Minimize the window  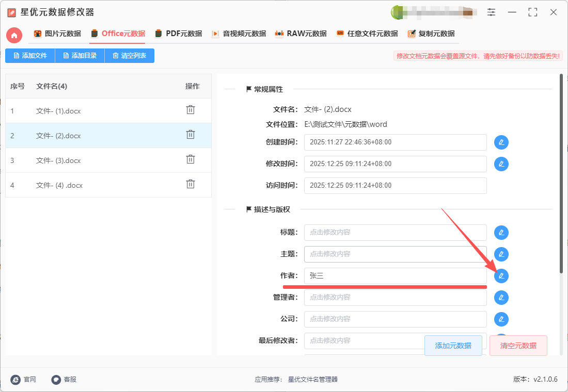pos(512,12)
